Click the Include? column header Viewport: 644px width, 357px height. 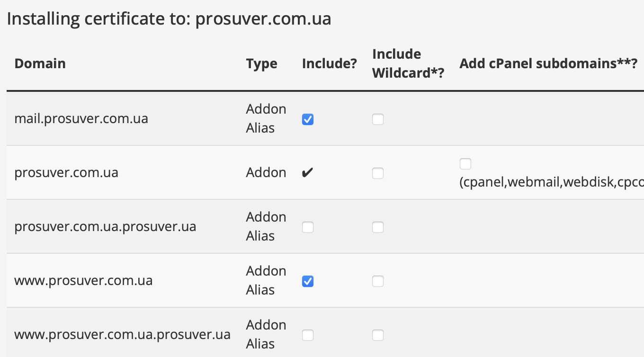click(x=329, y=63)
